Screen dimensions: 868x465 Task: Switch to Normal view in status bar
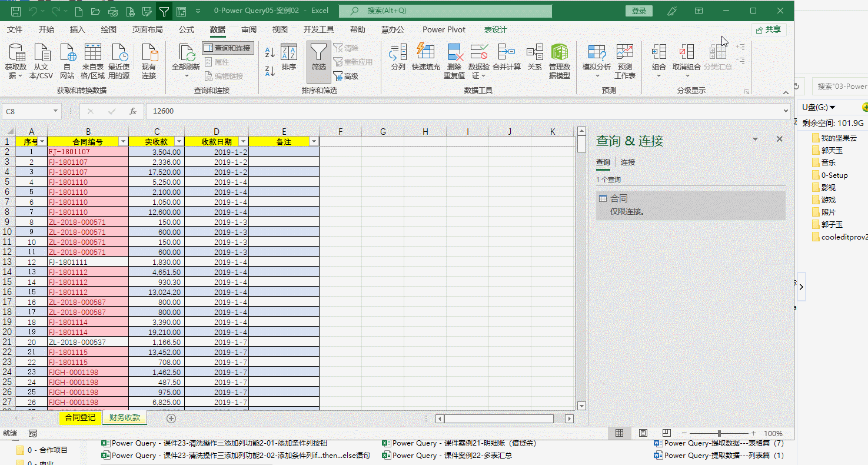[620, 433]
